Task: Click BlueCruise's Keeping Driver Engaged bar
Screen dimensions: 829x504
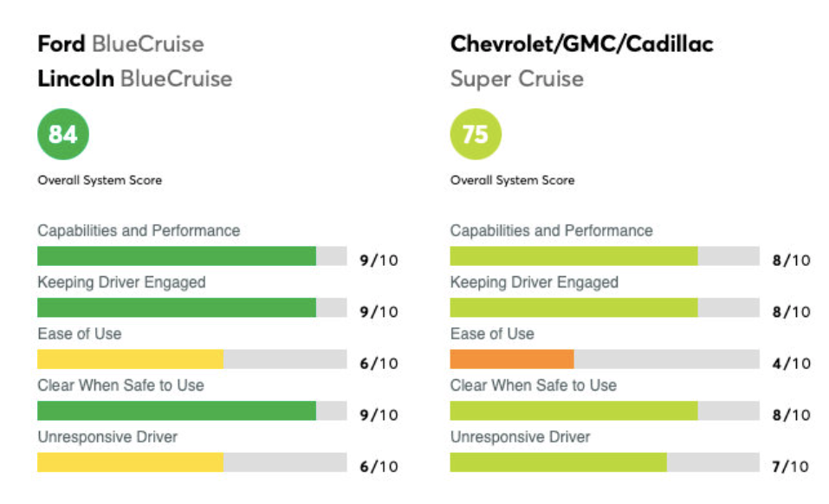Action: coord(177,307)
